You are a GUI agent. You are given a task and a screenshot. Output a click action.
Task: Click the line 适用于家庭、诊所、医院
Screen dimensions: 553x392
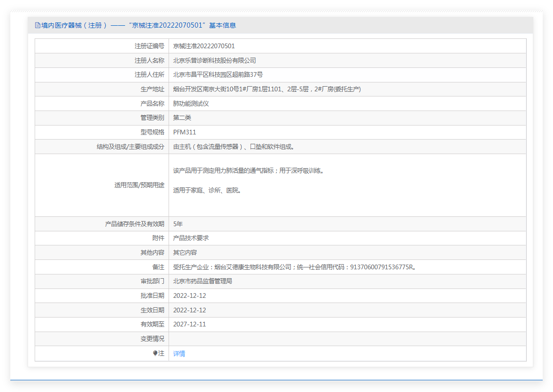click(207, 191)
